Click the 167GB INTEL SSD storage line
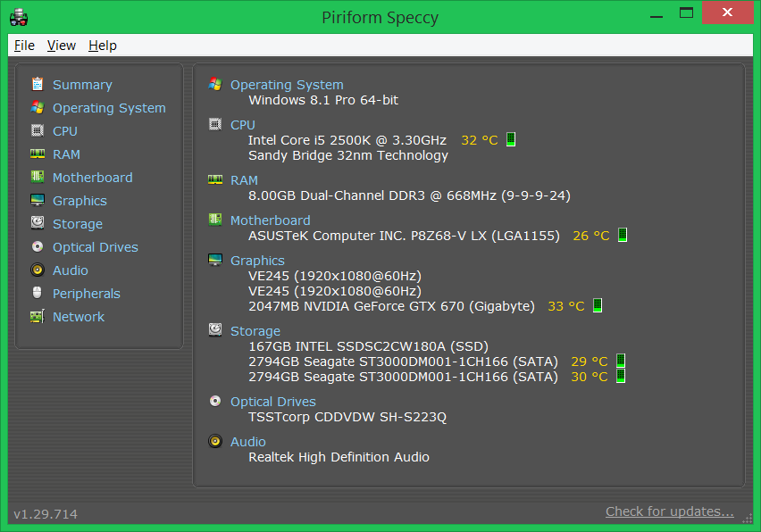 [x=368, y=346]
